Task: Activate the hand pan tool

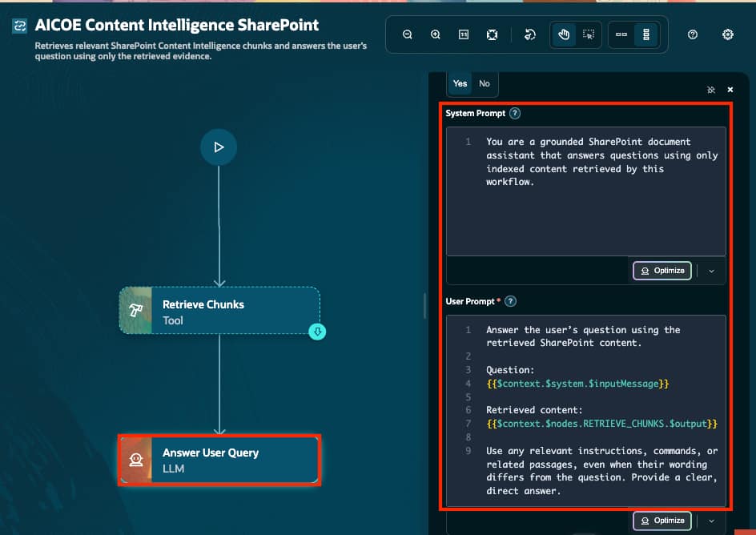Action: 564,34
